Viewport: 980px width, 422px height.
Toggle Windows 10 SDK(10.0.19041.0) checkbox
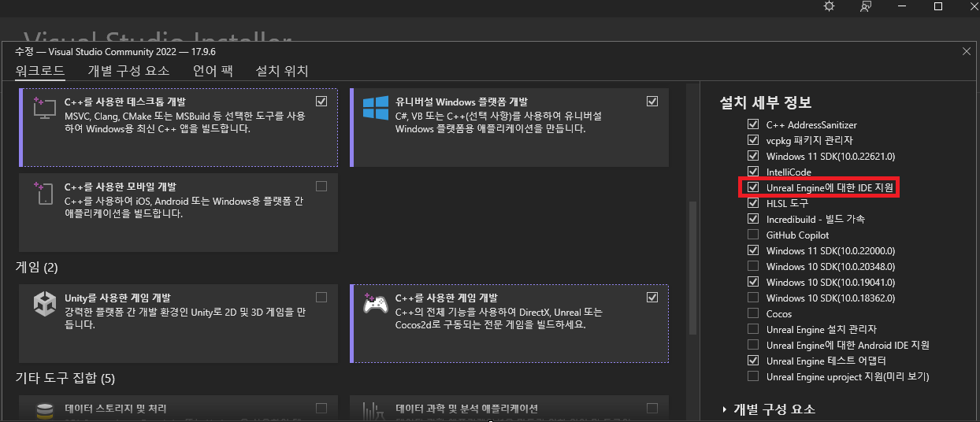(x=753, y=282)
